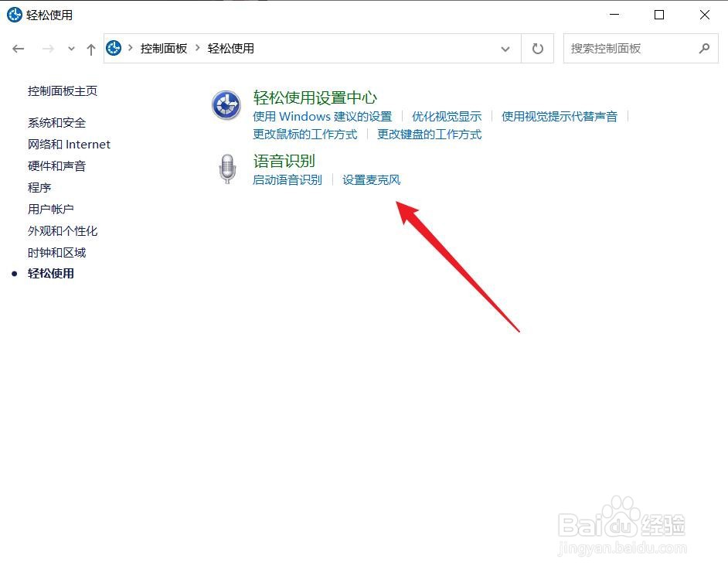This screenshot has width=728, height=573.
Task: Open 优化视觉显示 link
Action: (x=447, y=116)
